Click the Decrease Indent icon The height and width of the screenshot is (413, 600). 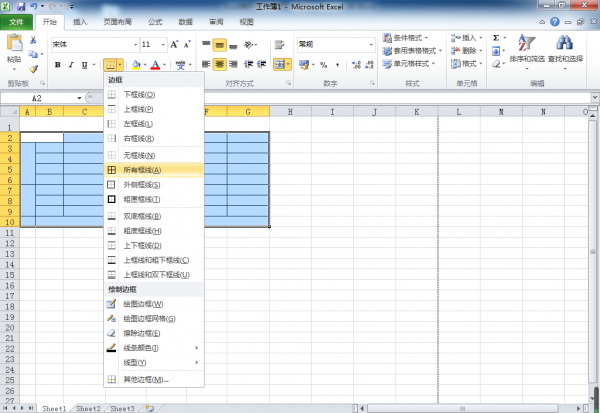tap(249, 64)
